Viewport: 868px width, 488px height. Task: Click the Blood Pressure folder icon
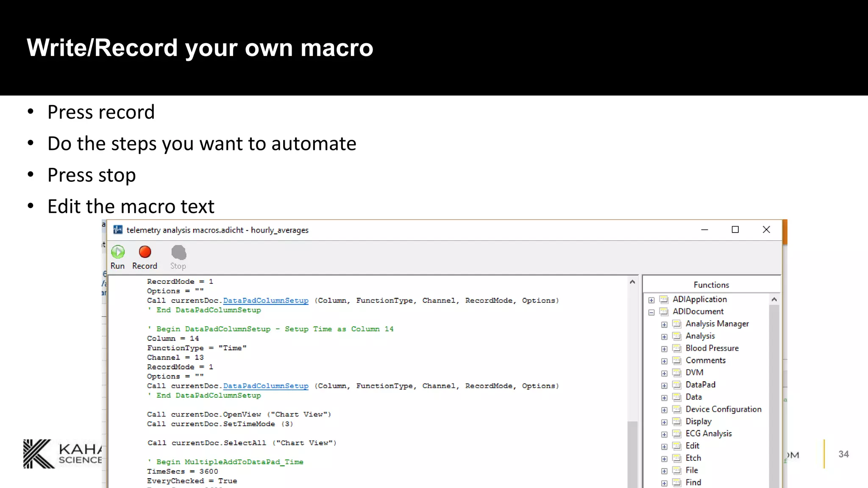pyautogui.click(x=677, y=348)
